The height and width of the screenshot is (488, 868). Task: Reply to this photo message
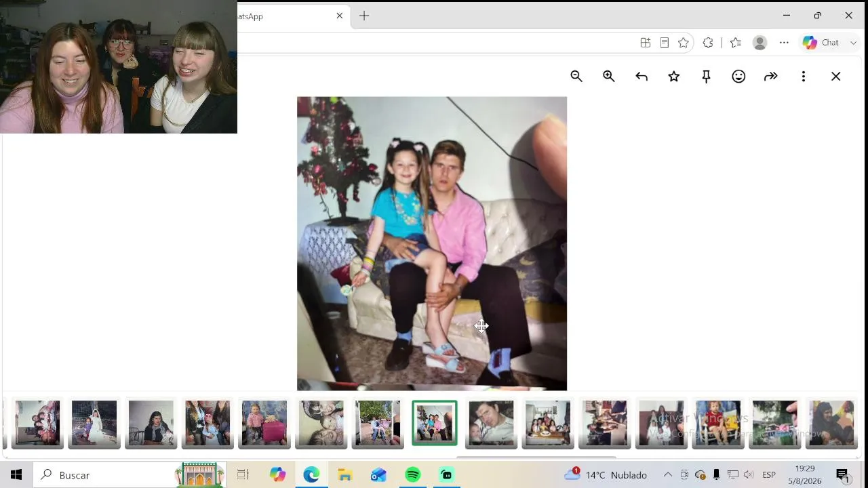tap(642, 77)
